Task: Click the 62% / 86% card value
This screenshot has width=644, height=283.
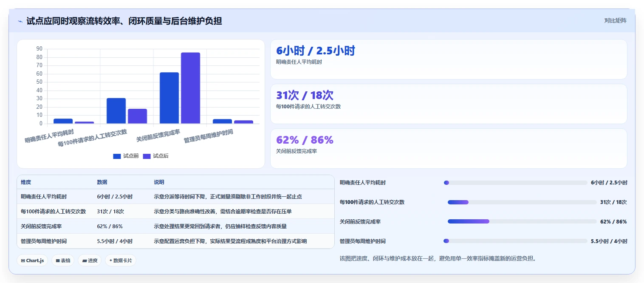Action: tap(305, 140)
